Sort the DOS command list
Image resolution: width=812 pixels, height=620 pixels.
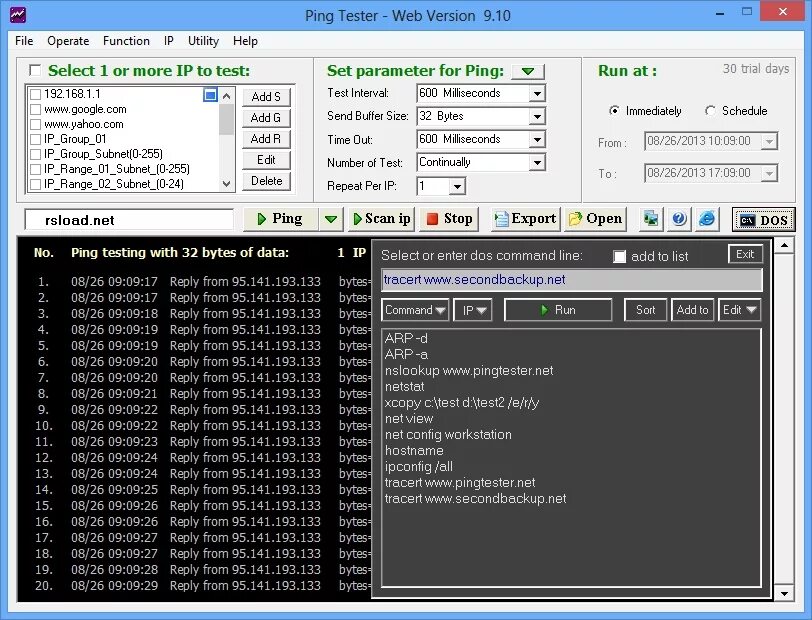tap(645, 310)
